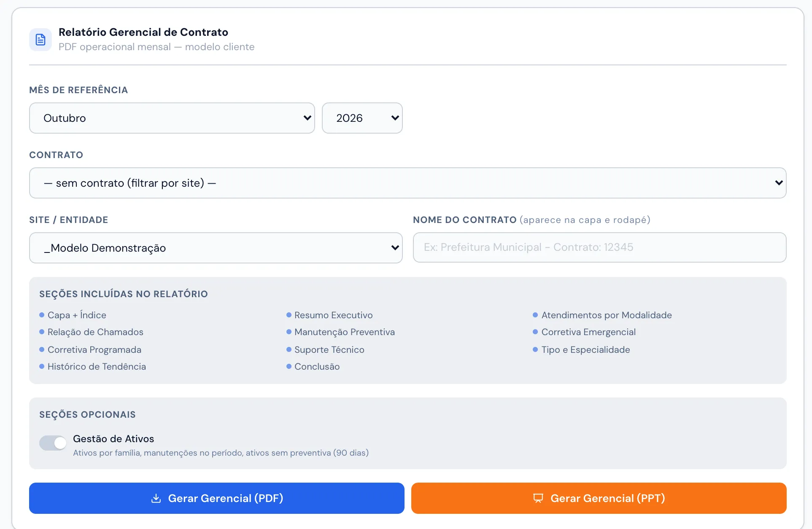Click the Seções Opcionais heading

(x=87, y=415)
